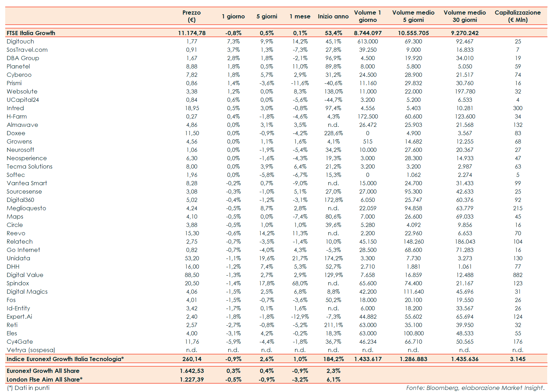Select the "Reevo" row name
Screen dimensions: 552x392
tap(16, 233)
